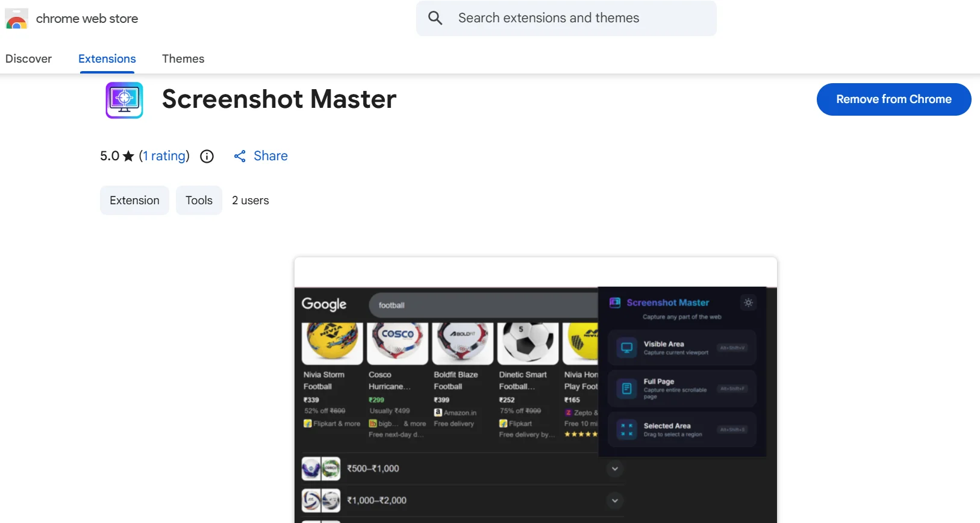
Task: Open the 1 rating link
Action: (164, 156)
